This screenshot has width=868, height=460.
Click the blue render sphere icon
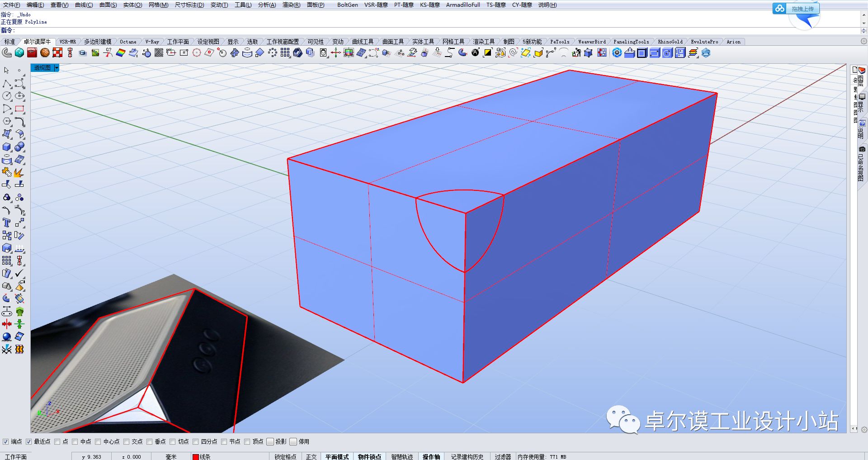(6, 337)
